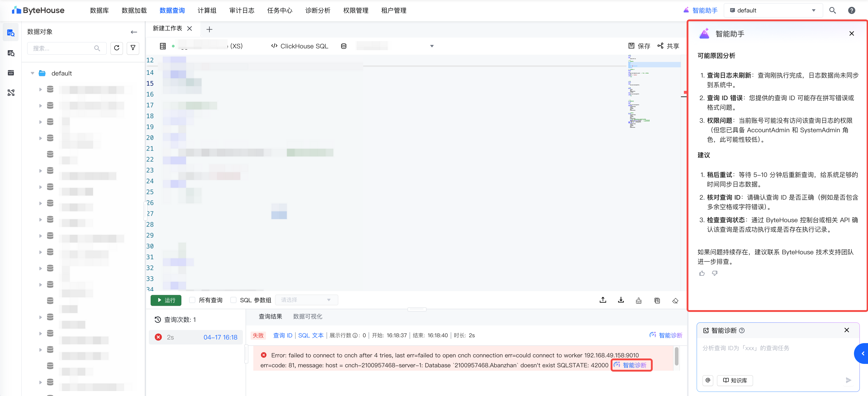Open the 请选择 parameter group dropdown
Image resolution: width=868 pixels, height=396 pixels.
coord(306,300)
